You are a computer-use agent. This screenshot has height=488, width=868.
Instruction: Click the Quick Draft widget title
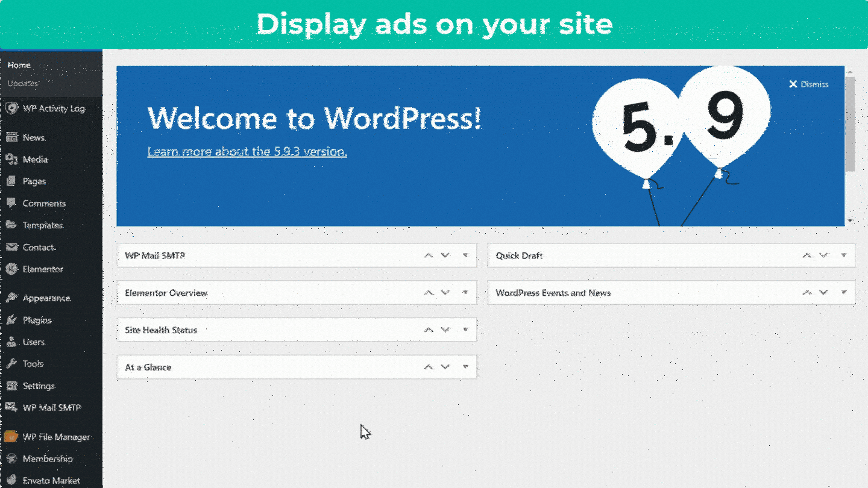pos(519,255)
